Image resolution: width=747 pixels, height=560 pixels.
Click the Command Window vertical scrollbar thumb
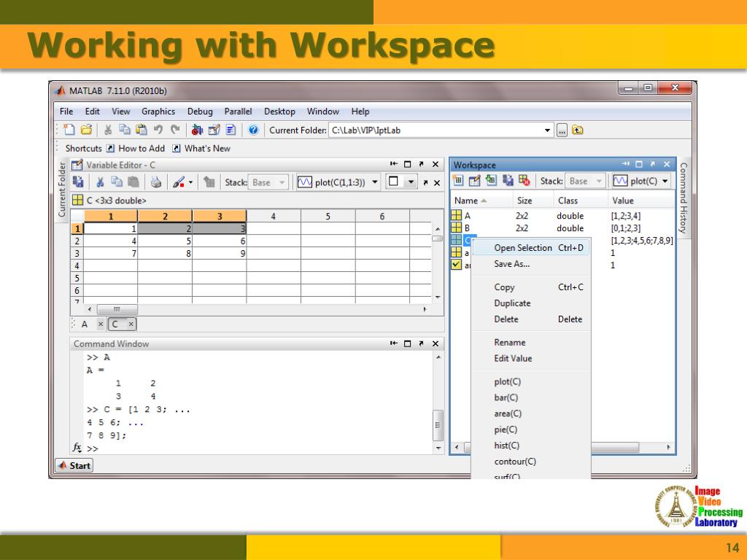pyautogui.click(x=438, y=425)
